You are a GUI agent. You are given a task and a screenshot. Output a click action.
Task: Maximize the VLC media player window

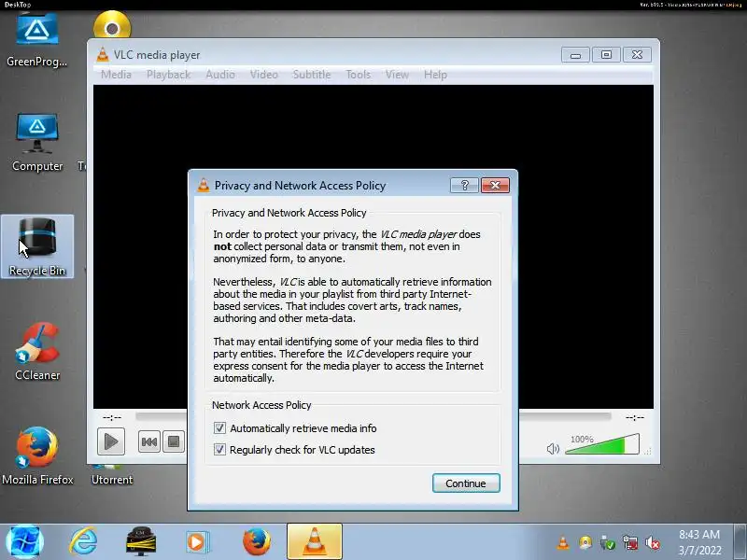tap(606, 55)
